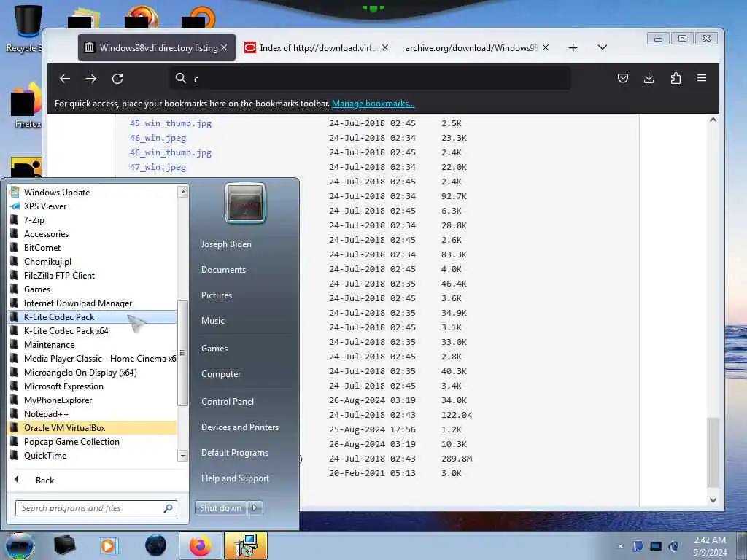The image size is (747, 560).
Task: Reload the page with the refresh icon
Action: pyautogui.click(x=117, y=79)
